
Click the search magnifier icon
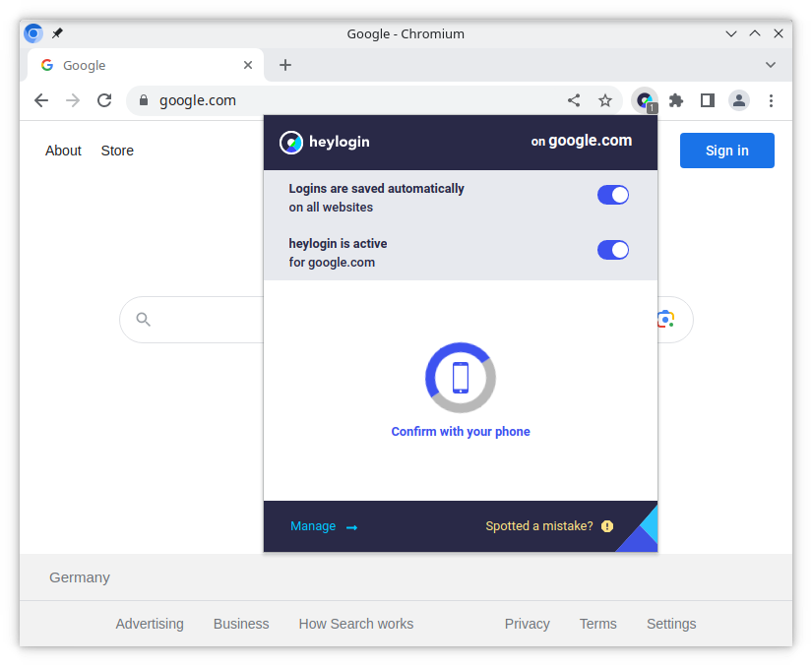tap(144, 320)
